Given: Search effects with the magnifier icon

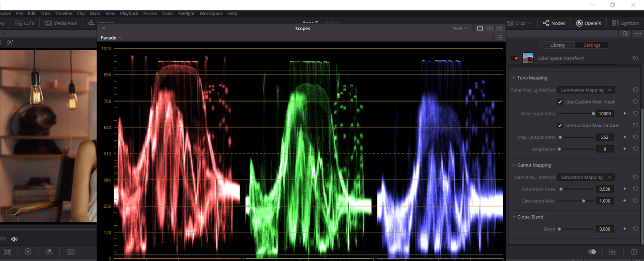Looking at the screenshot, I should (625, 34).
